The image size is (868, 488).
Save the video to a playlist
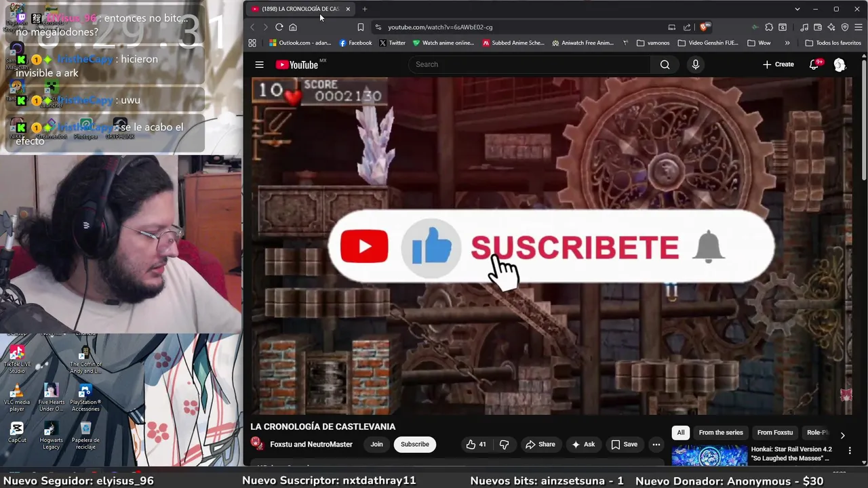pos(624,445)
